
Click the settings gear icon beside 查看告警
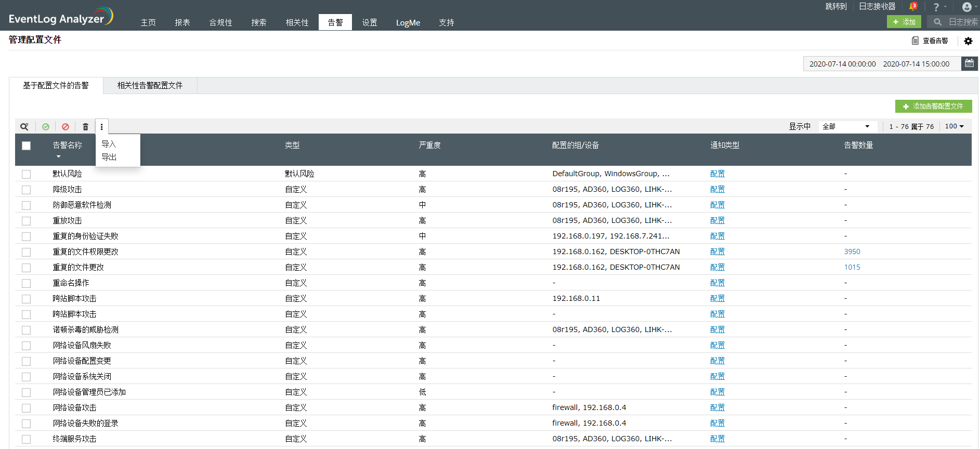click(x=968, y=41)
